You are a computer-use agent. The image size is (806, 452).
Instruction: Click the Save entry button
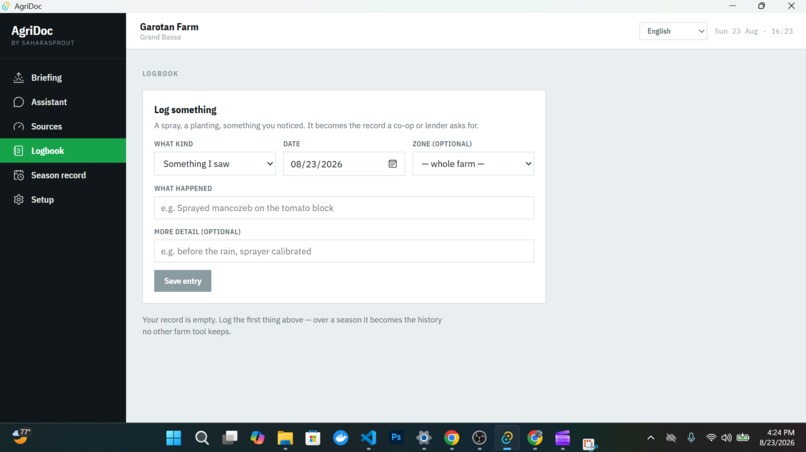[x=182, y=281]
